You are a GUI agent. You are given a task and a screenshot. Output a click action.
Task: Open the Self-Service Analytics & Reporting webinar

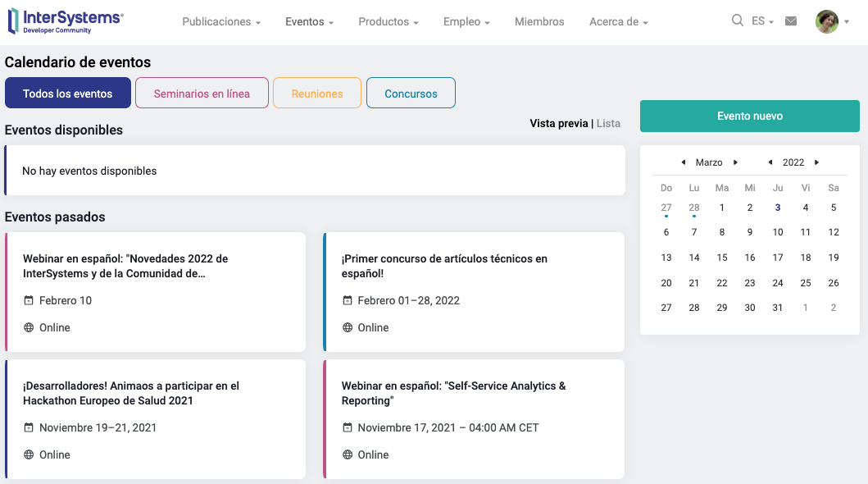(x=453, y=393)
